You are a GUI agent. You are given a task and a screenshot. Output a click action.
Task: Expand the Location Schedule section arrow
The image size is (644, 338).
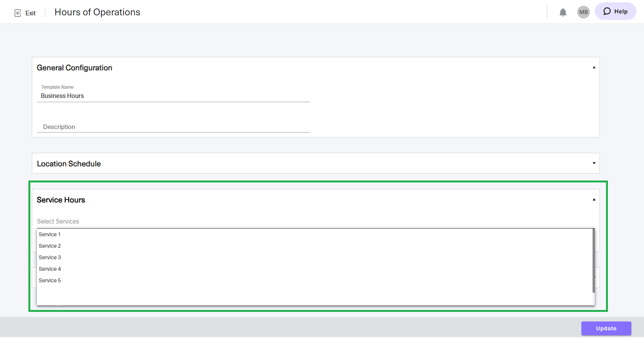click(x=594, y=163)
